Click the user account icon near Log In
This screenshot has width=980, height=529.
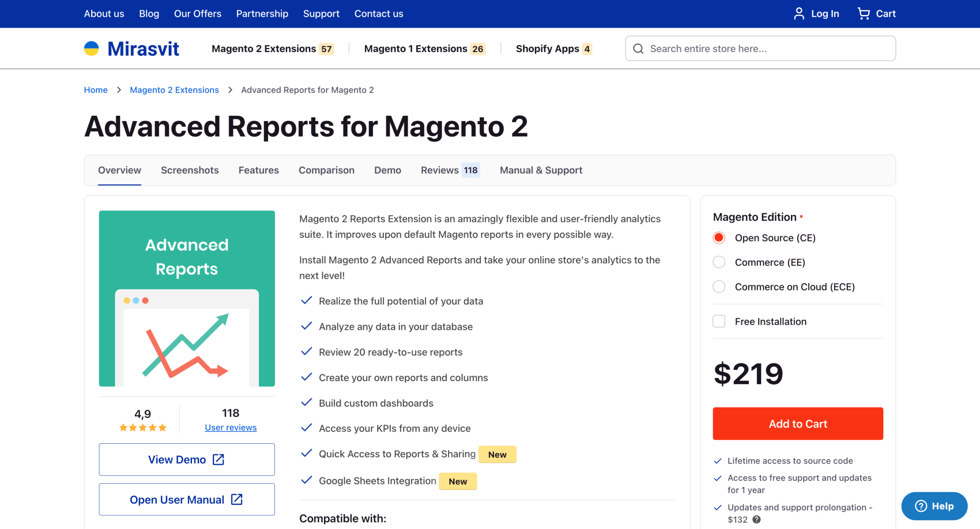799,14
